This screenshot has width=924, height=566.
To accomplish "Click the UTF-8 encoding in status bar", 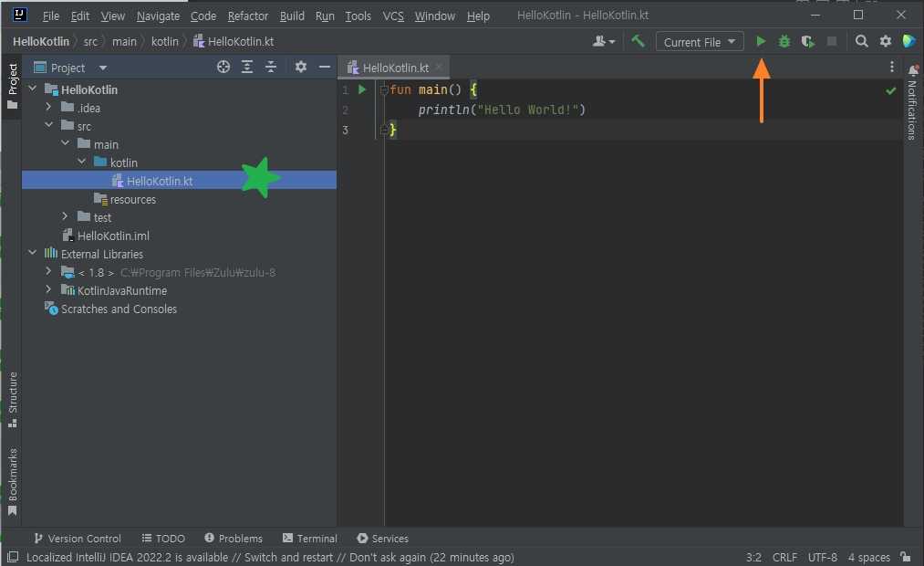I will pos(822,557).
